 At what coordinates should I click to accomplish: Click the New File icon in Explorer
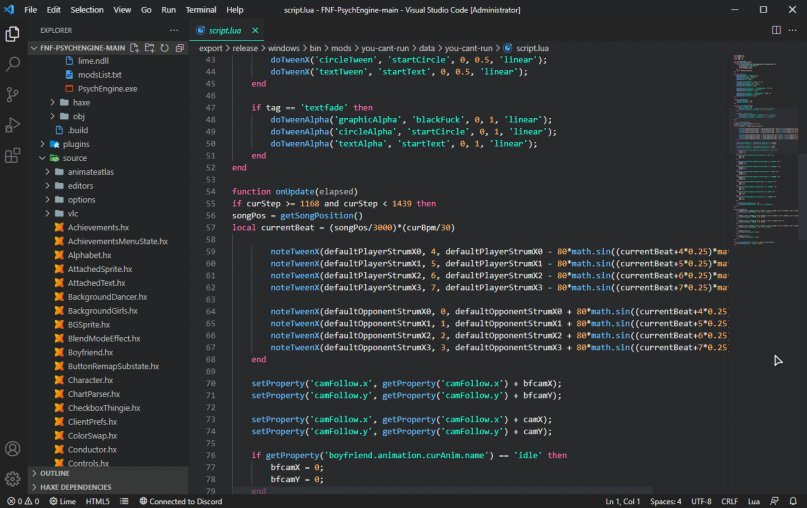[x=136, y=47]
